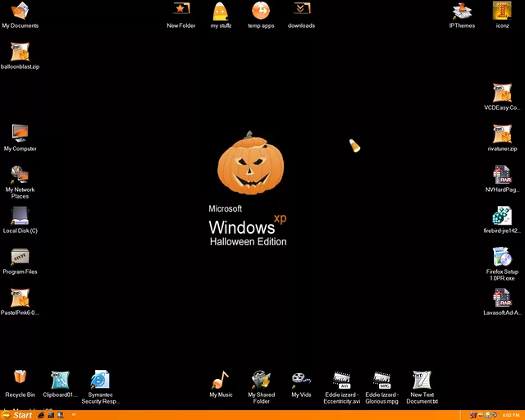Click the downloads folder icon
Viewport: 525px width, 420px height.
301,11
